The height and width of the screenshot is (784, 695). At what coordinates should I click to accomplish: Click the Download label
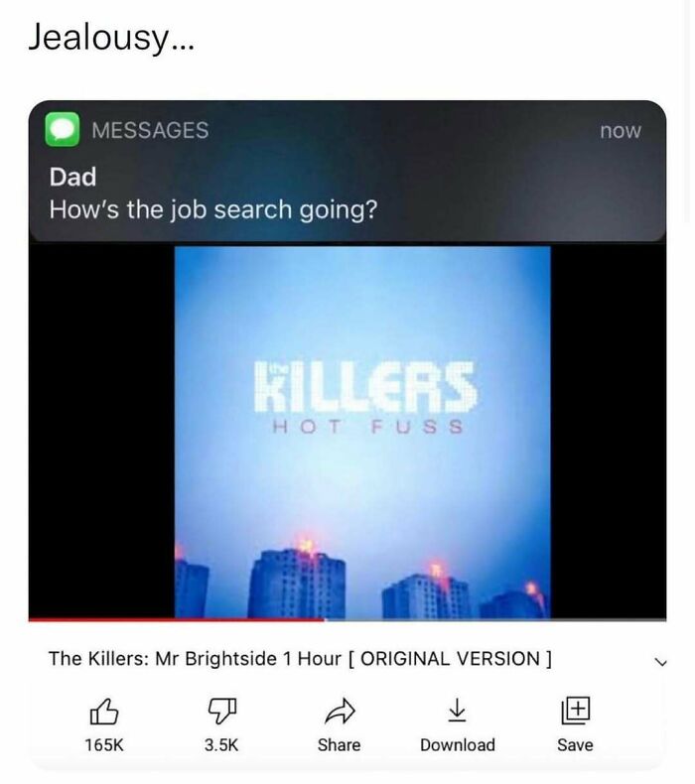(x=458, y=745)
